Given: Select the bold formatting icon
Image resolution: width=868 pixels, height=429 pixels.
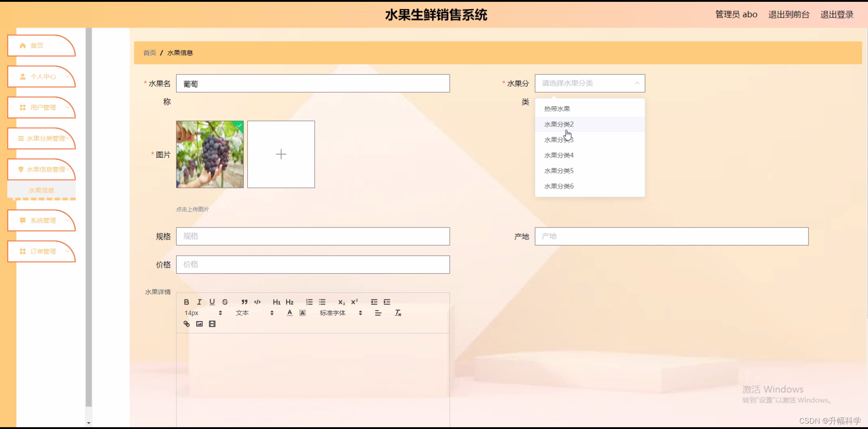Looking at the screenshot, I should pos(186,302).
